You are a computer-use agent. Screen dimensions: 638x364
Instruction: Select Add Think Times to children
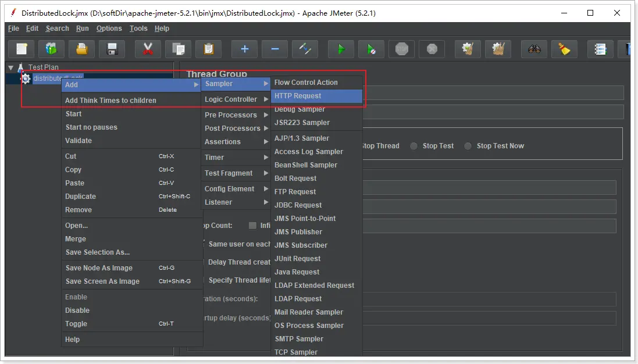point(131,101)
